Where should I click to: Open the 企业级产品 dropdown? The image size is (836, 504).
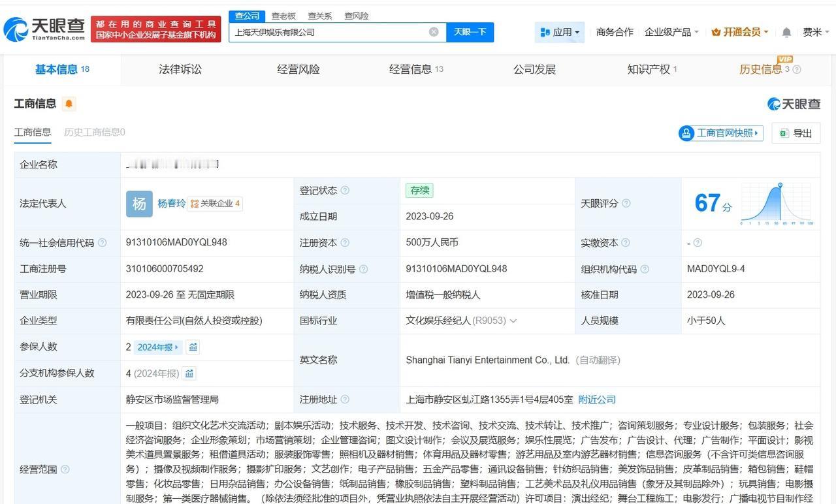coord(668,31)
